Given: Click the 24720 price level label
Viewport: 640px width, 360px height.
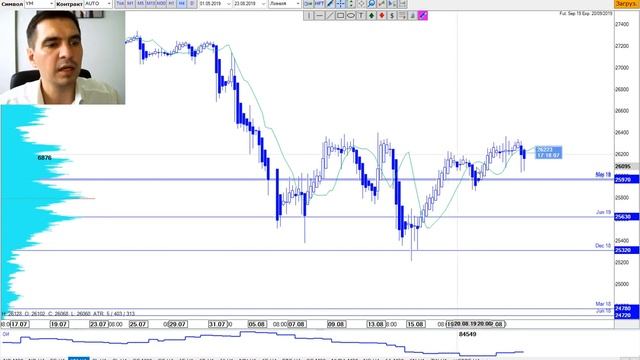Looking at the screenshot, I should coord(626,316).
